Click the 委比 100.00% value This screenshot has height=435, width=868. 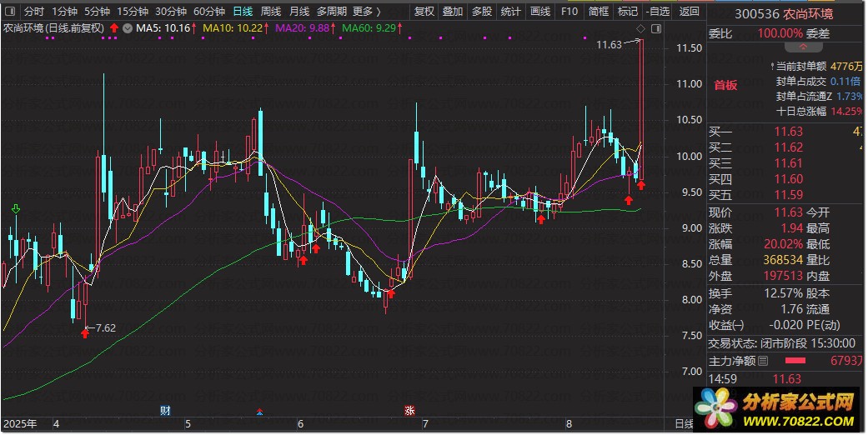tap(780, 34)
